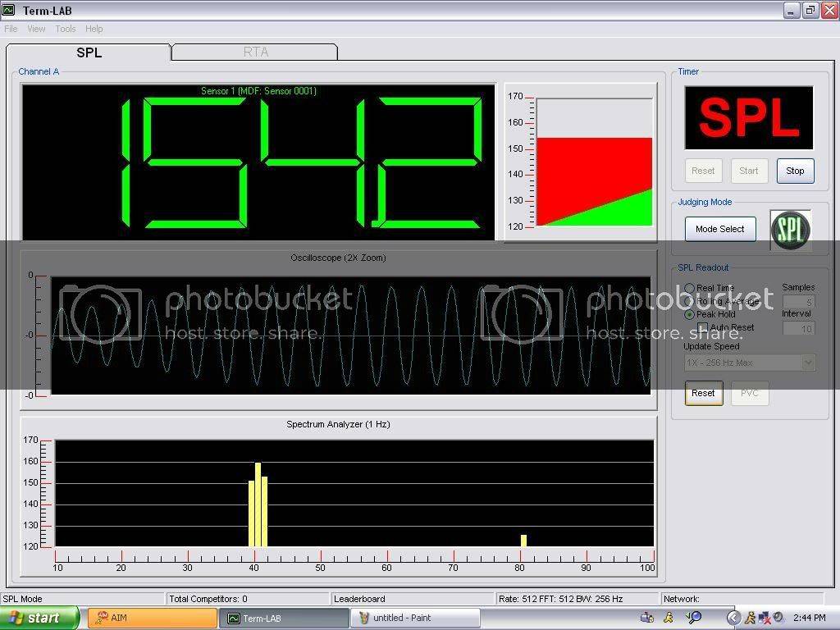Screen dimensions: 840x630
Task: Click the yellow AIM running man toolbar icon
Action: 669,618
